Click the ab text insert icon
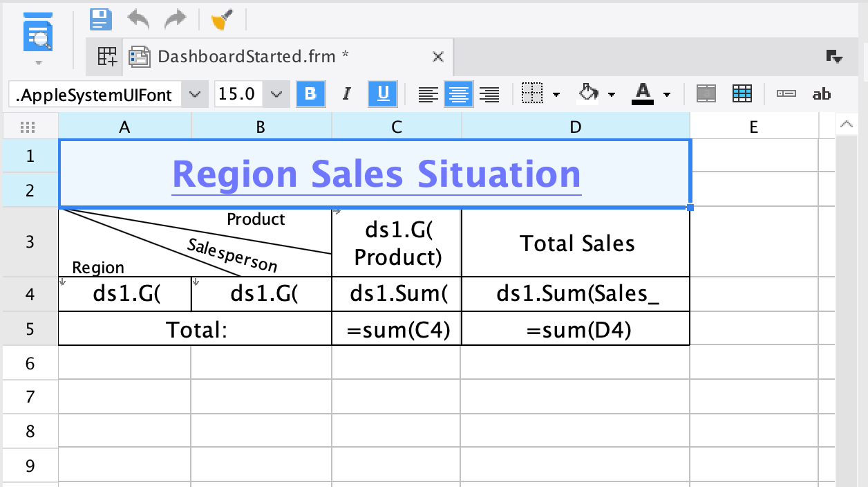Viewport: 868px width, 487px height. tap(822, 93)
